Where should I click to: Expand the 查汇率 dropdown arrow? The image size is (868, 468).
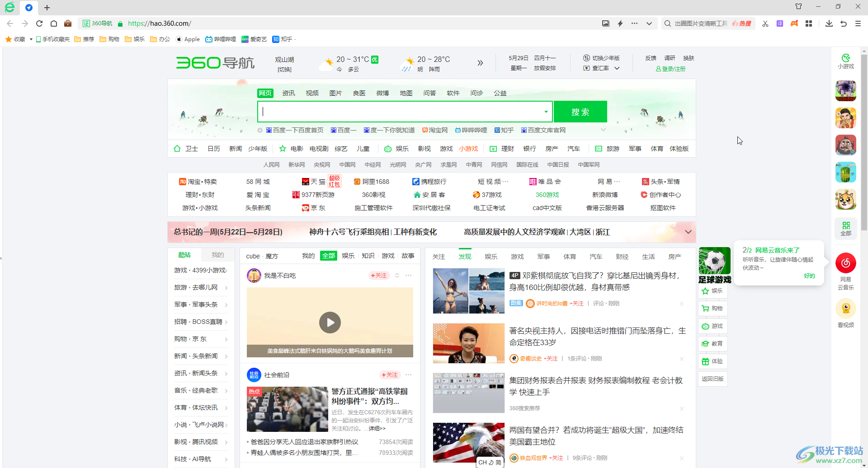(x=617, y=68)
